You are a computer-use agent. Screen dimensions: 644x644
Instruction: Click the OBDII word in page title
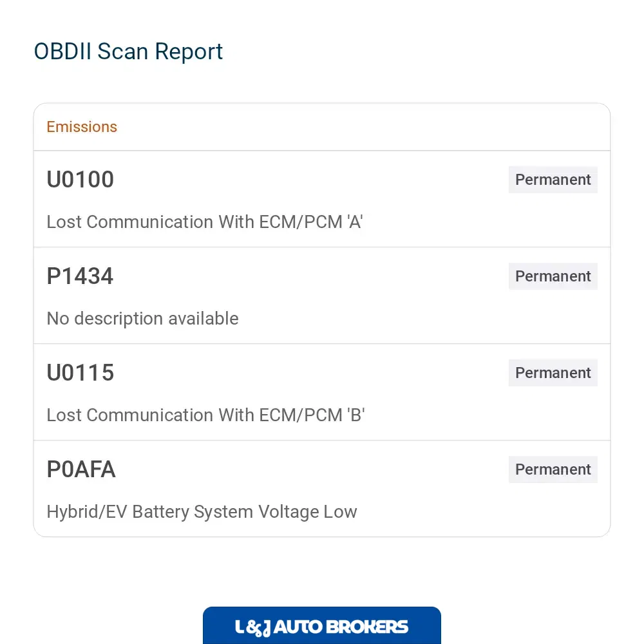tap(62, 52)
